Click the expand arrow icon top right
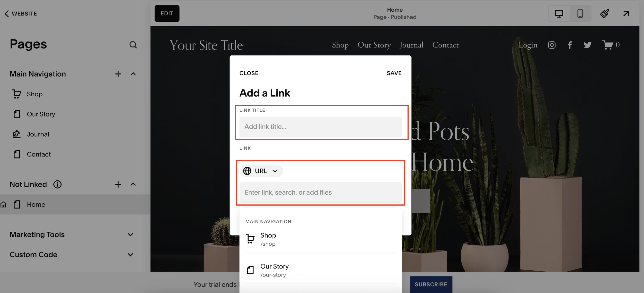Screen dimensions: 644x293 point(626,13)
